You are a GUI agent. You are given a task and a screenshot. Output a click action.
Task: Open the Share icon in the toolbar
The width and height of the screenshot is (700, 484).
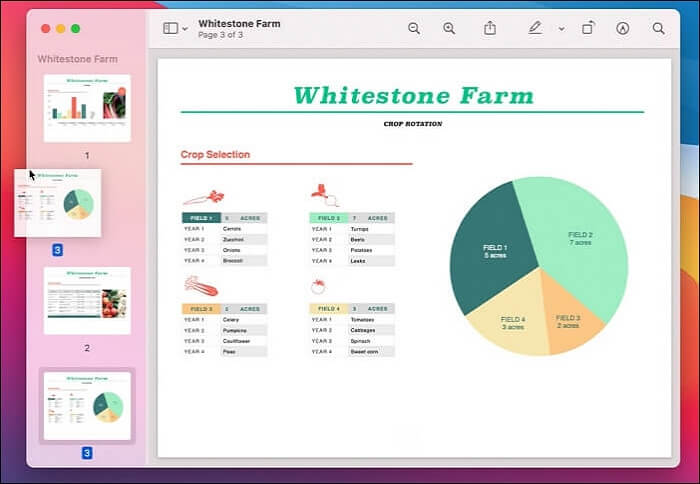(x=490, y=29)
